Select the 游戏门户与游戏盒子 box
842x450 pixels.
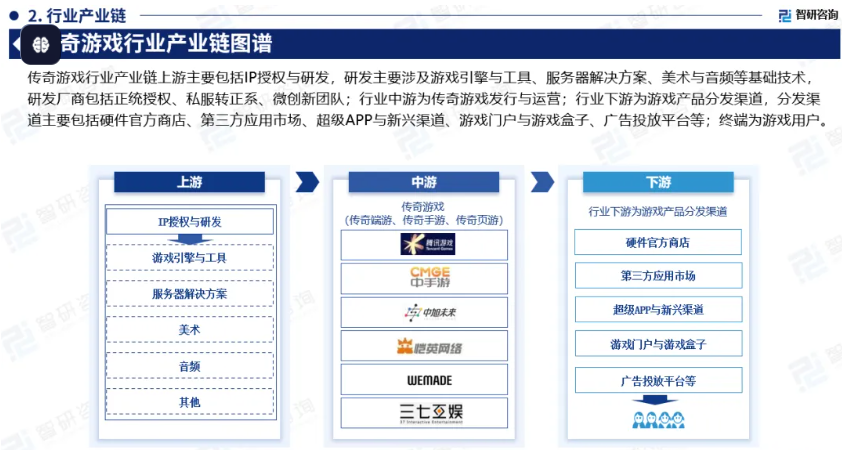pos(658,344)
